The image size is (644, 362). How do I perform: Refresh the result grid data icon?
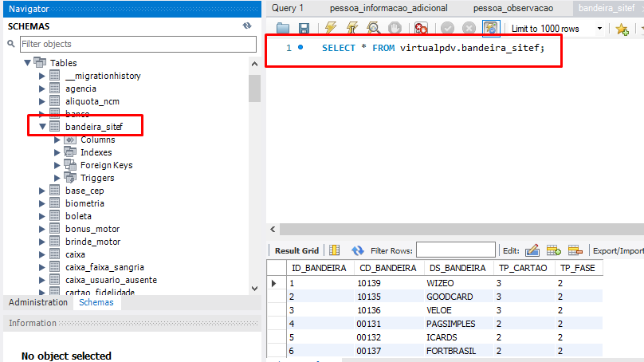click(357, 250)
